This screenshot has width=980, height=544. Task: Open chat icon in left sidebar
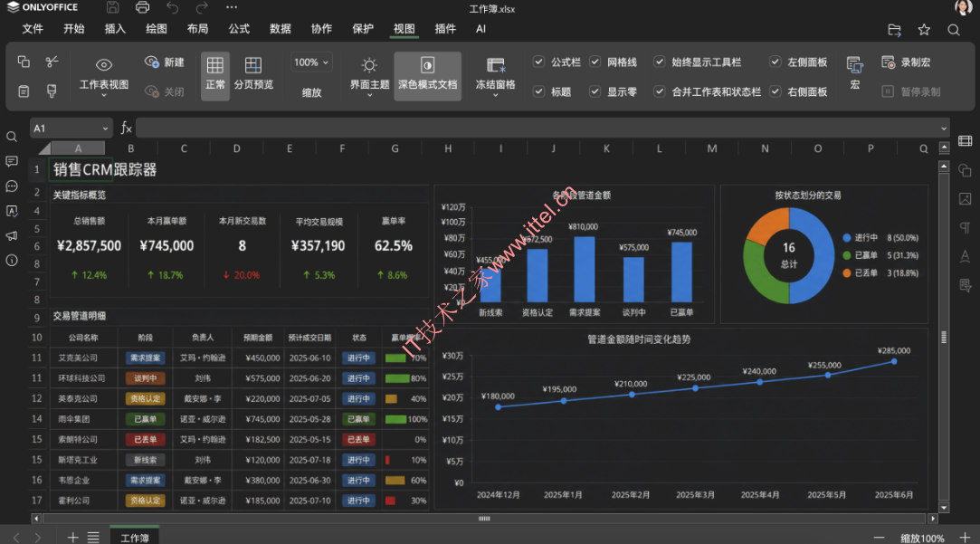11,186
